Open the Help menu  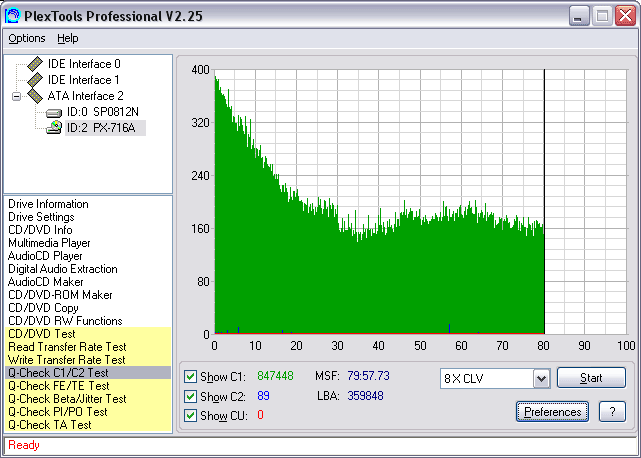coord(68,38)
